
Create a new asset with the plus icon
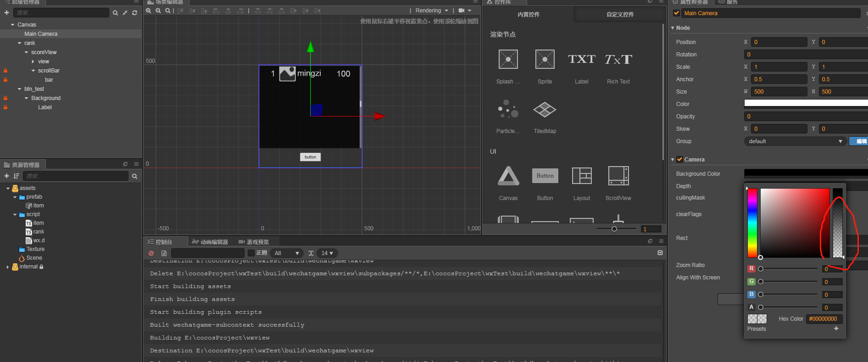click(x=6, y=176)
